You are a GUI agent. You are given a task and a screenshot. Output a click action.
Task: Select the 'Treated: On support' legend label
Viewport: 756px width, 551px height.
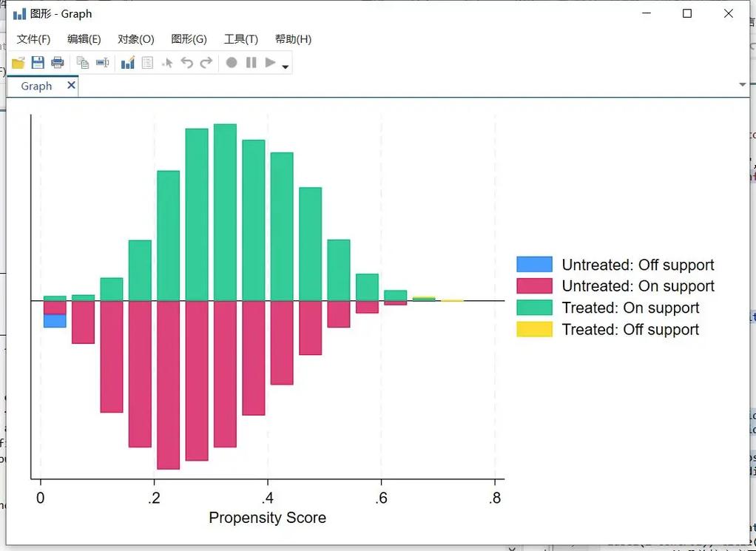pos(631,308)
